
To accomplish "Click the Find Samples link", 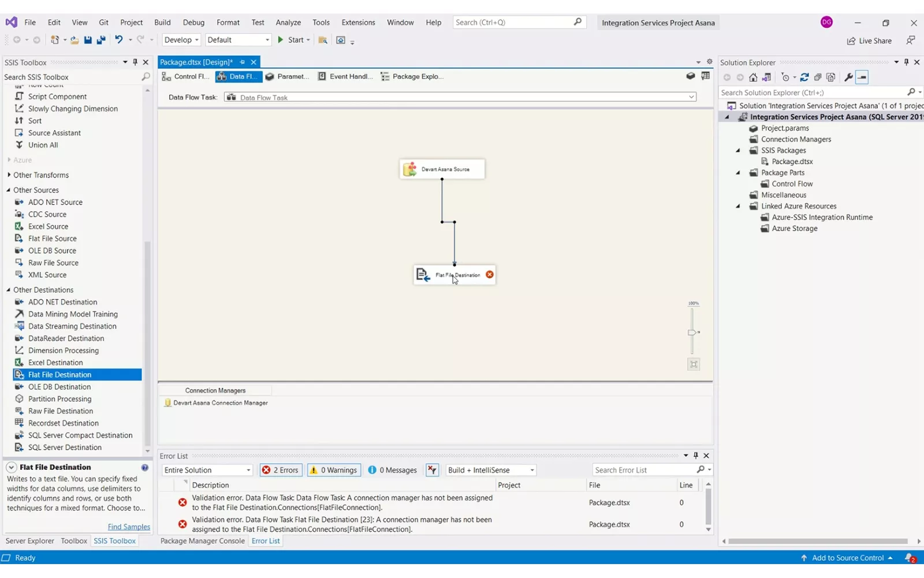I will [x=129, y=527].
